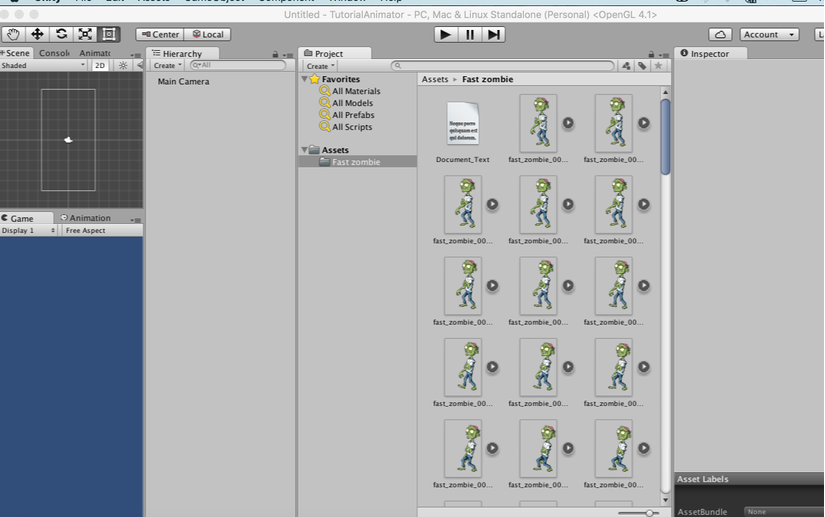Select the Inspector tab
The image size is (825, 517).
click(x=710, y=54)
